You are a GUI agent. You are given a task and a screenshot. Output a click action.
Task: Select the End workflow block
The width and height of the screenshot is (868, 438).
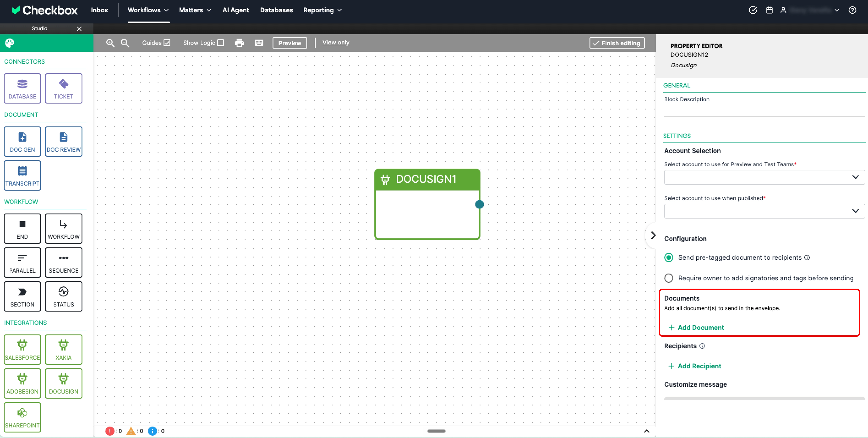click(22, 229)
